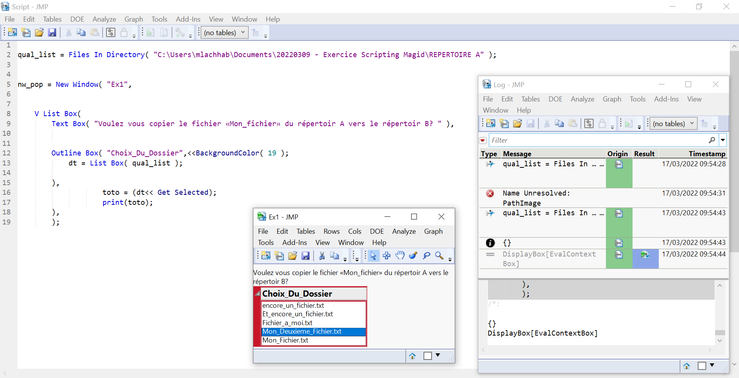The image size is (739, 378).
Task: Select Mon_Fichier.txt in the list box
Action: point(313,340)
